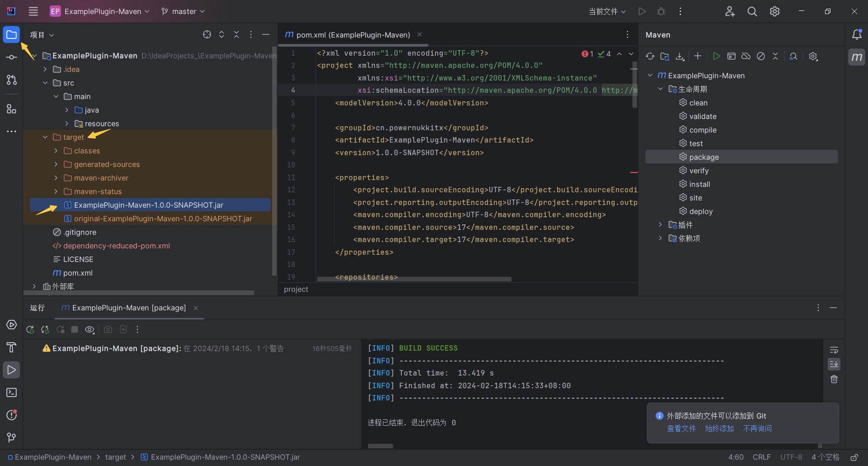Open the Pull Requests tool window

tap(11, 80)
